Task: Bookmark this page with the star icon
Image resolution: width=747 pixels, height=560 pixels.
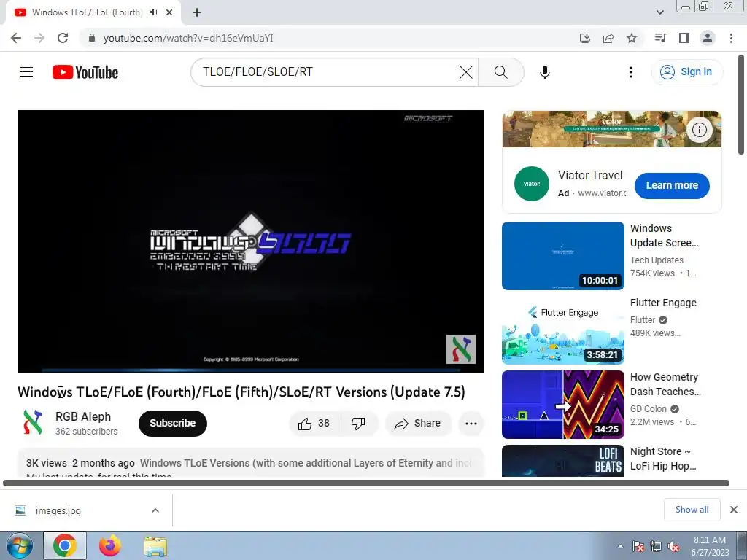Action: pos(632,38)
